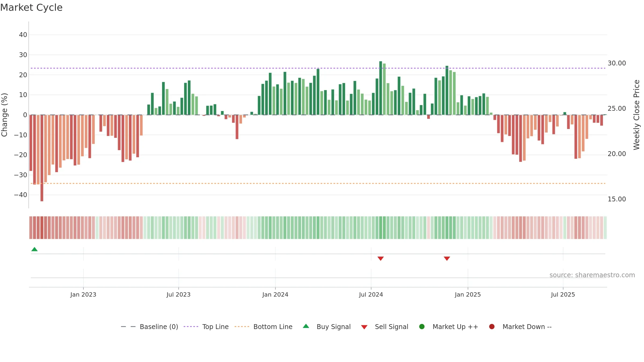Toggle the Bottom Line legend entry
This screenshot has width=644, height=362.
tap(264, 327)
